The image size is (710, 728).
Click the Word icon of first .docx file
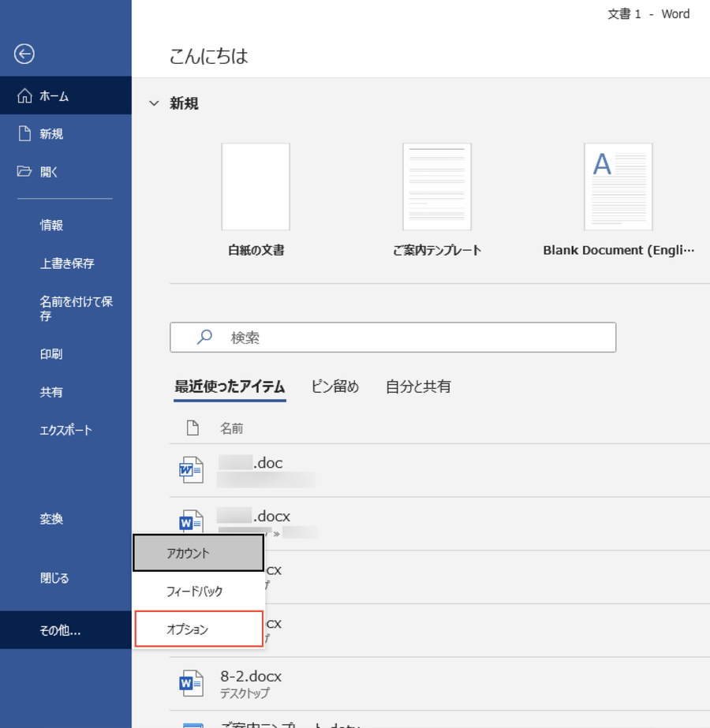pos(192,521)
